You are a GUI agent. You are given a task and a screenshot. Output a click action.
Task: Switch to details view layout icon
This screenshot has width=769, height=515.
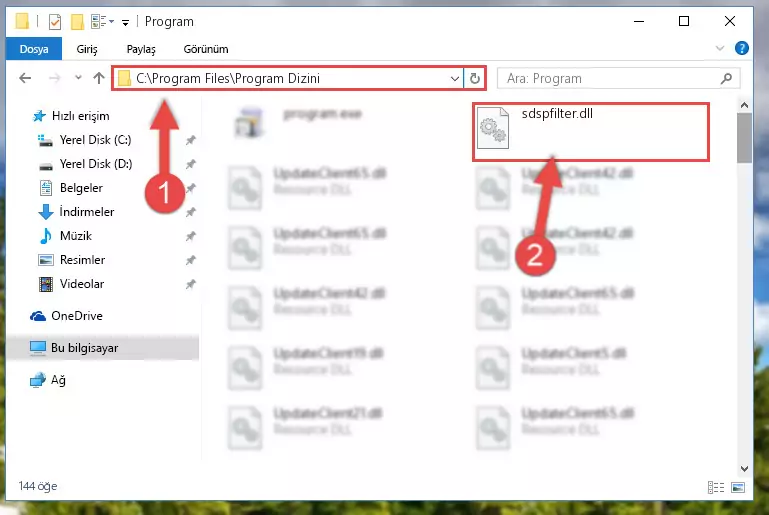coord(716,487)
